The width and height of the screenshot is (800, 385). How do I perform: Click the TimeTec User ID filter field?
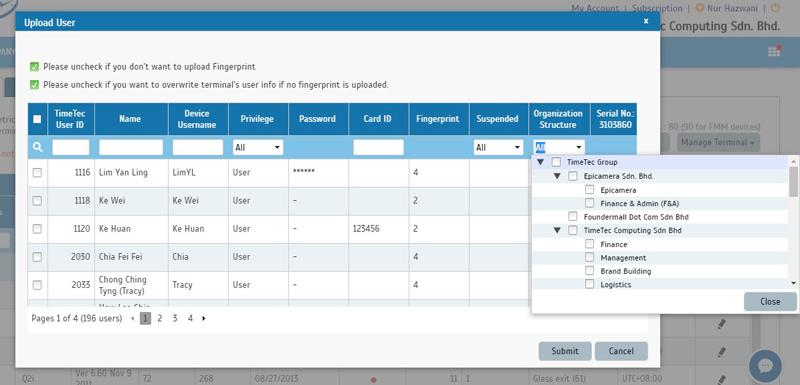(x=71, y=147)
